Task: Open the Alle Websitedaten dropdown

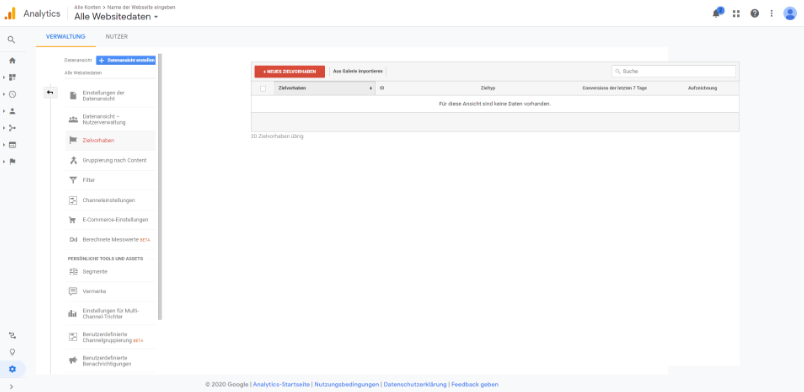Action: pos(116,17)
